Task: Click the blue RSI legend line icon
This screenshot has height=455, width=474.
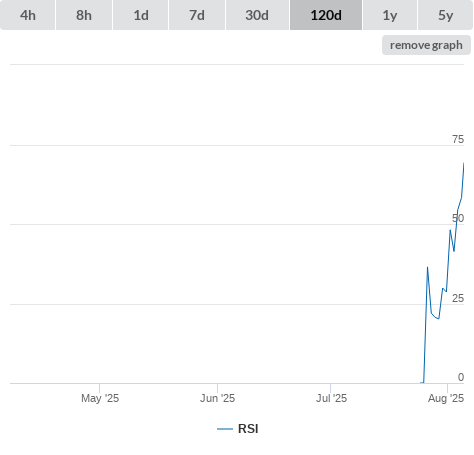Action: [x=225, y=429]
